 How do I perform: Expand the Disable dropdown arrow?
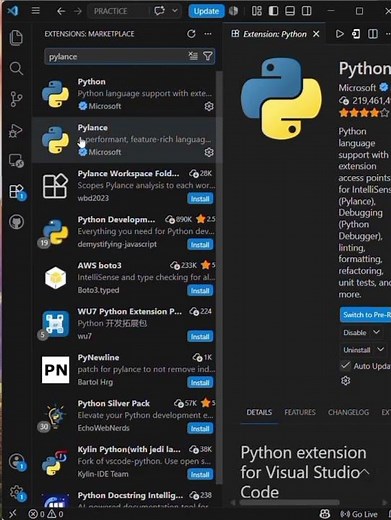point(376,332)
